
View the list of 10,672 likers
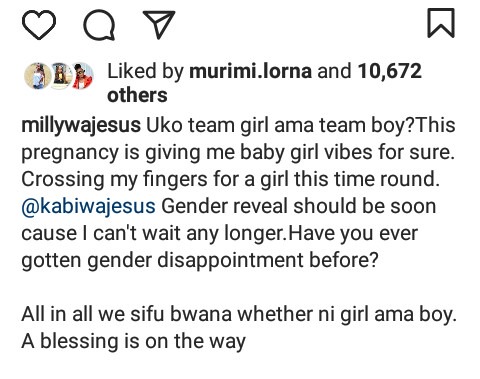[390, 71]
